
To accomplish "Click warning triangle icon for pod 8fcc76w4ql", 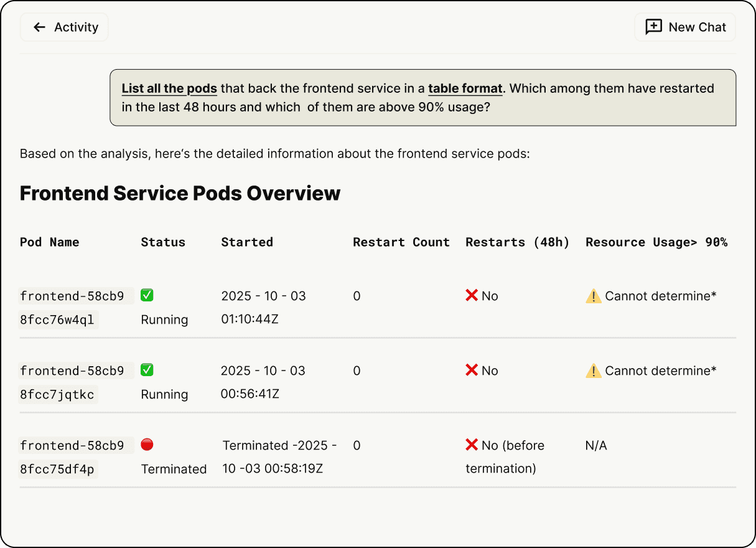I will tap(594, 296).
